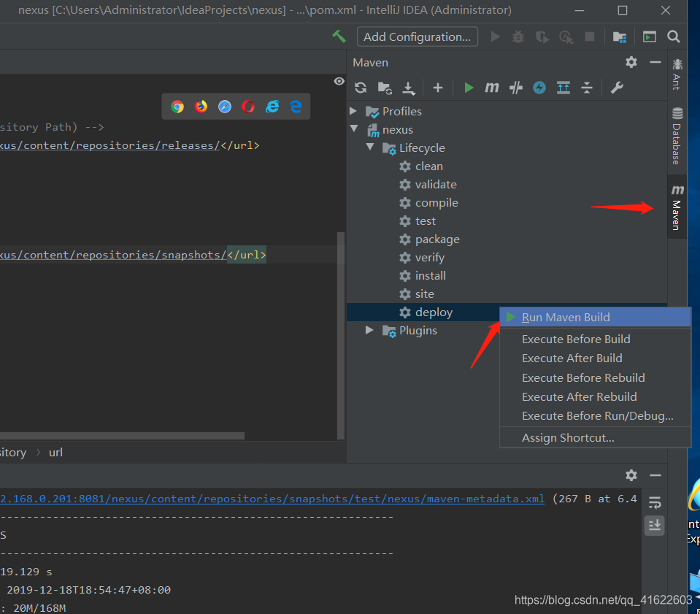Select the install lifecycle phase
700x614 pixels.
point(431,275)
